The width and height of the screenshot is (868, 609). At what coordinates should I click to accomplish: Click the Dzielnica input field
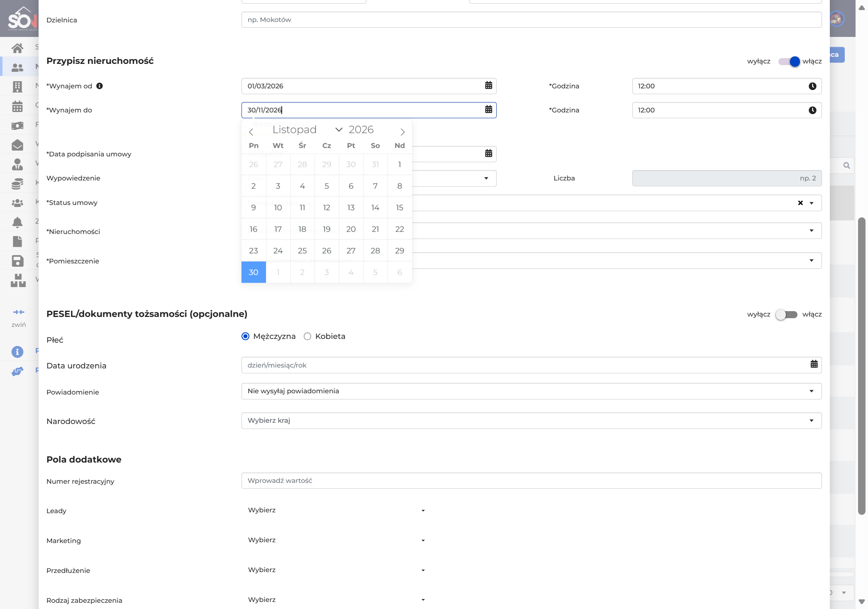(x=532, y=20)
